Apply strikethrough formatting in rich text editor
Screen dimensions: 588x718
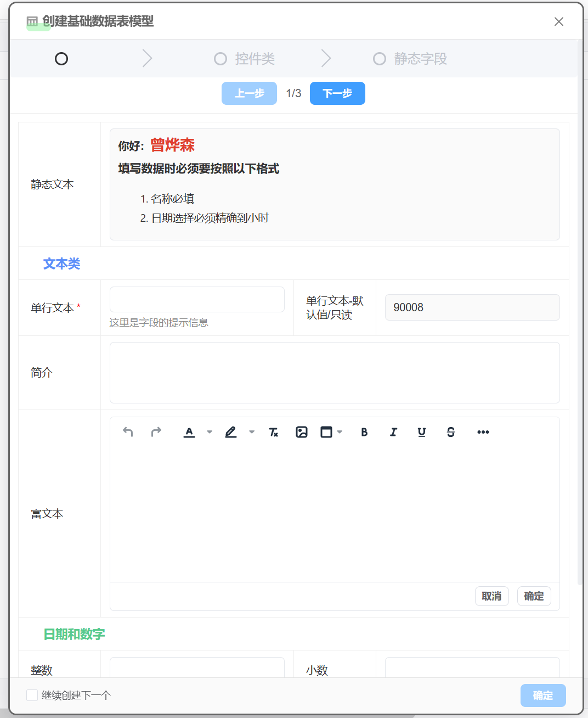[450, 432]
